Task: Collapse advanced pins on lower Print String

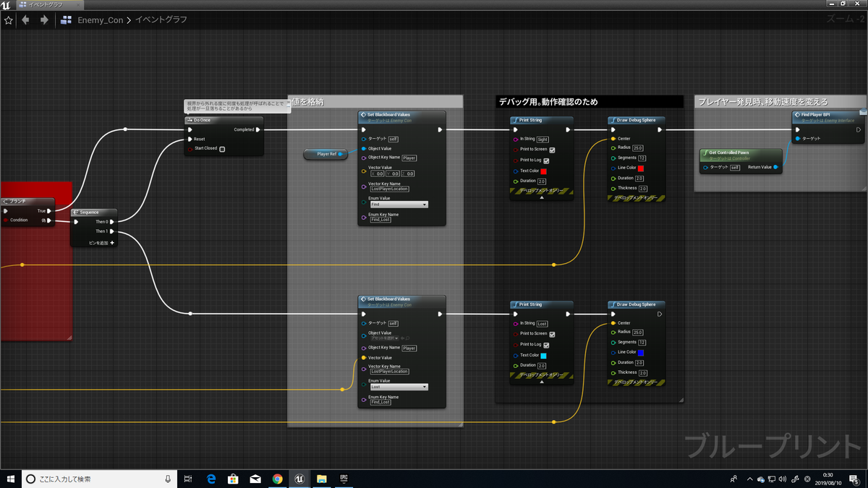Action: point(541,381)
